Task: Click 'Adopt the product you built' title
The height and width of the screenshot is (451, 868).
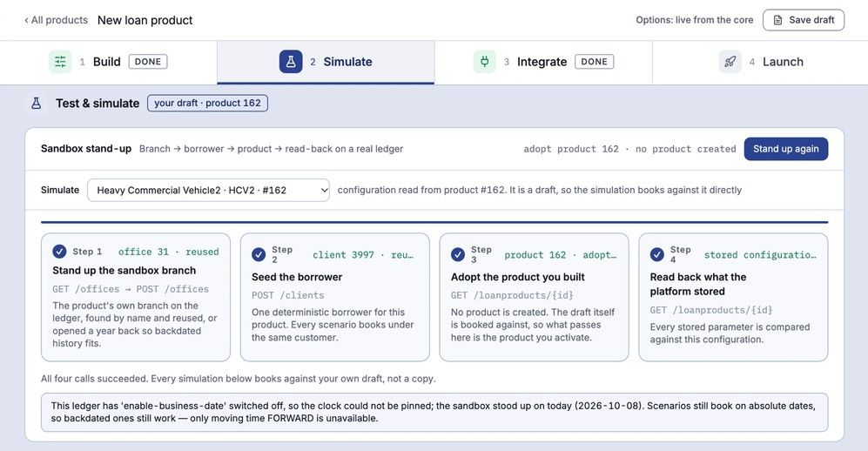Action: coord(518,277)
